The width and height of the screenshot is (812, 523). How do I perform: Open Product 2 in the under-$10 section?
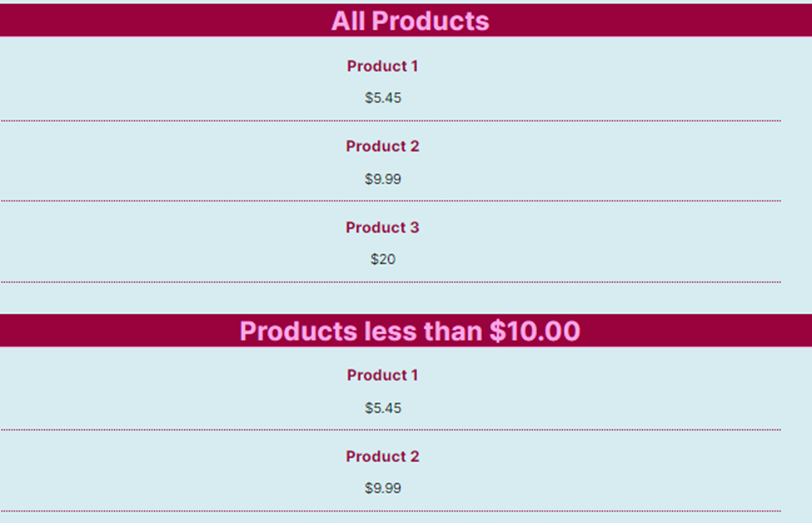tap(382, 456)
